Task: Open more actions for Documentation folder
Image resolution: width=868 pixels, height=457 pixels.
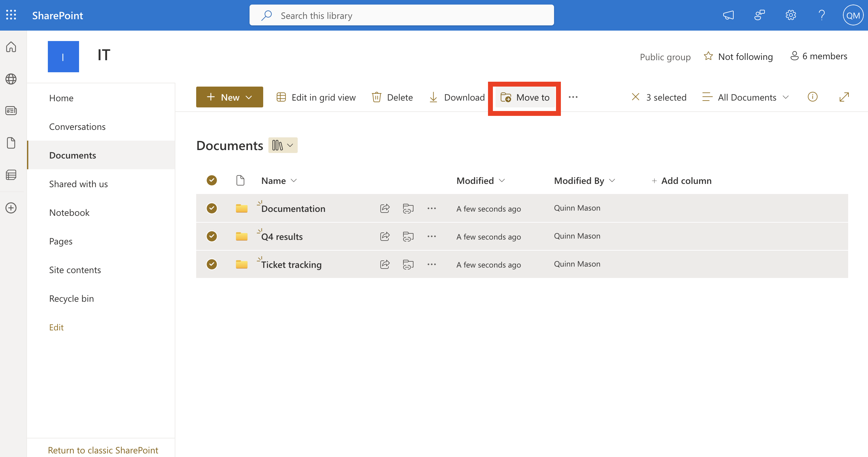Action: [432, 208]
